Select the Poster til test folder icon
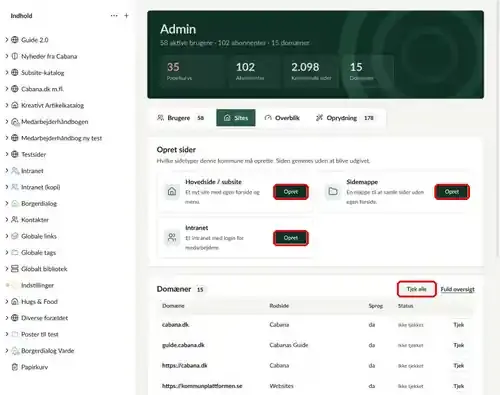Viewport: 500px width, 395px height. pos(15,334)
